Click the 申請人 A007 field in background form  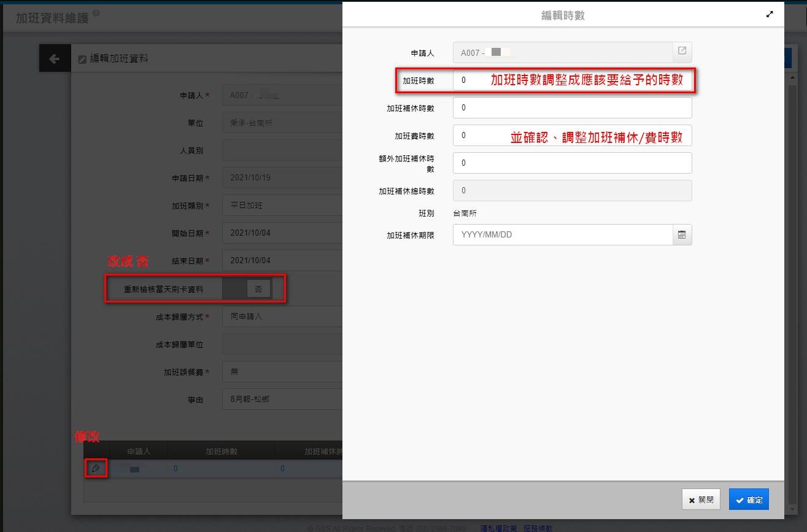pos(282,95)
